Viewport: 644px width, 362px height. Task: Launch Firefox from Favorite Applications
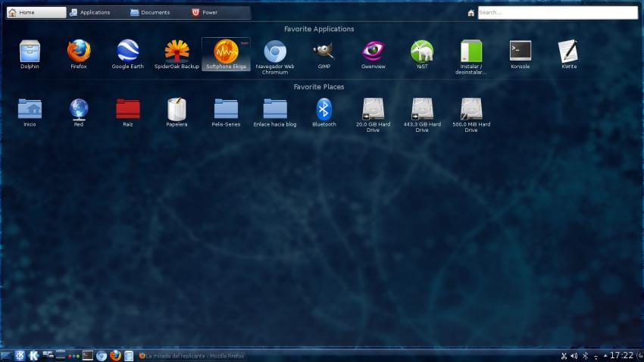pos(79,55)
